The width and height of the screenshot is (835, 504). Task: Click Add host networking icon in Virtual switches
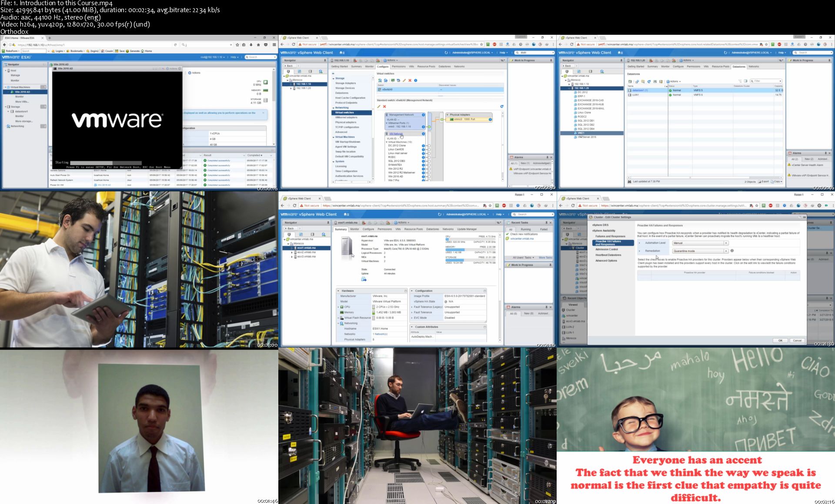tap(380, 80)
